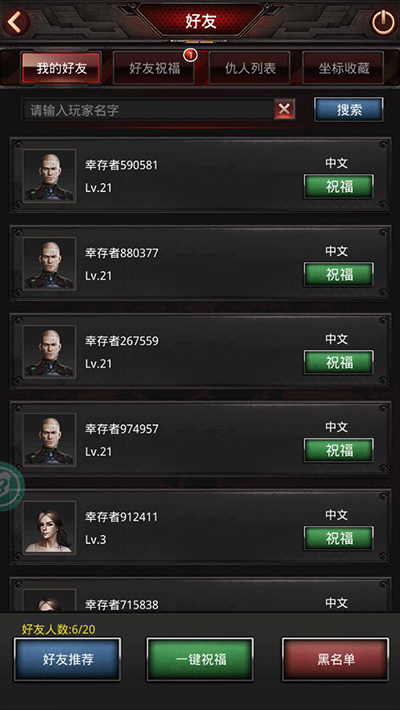Switch to 好友祝福 tab
Image resolution: width=400 pixels, height=710 pixels.
[154, 68]
